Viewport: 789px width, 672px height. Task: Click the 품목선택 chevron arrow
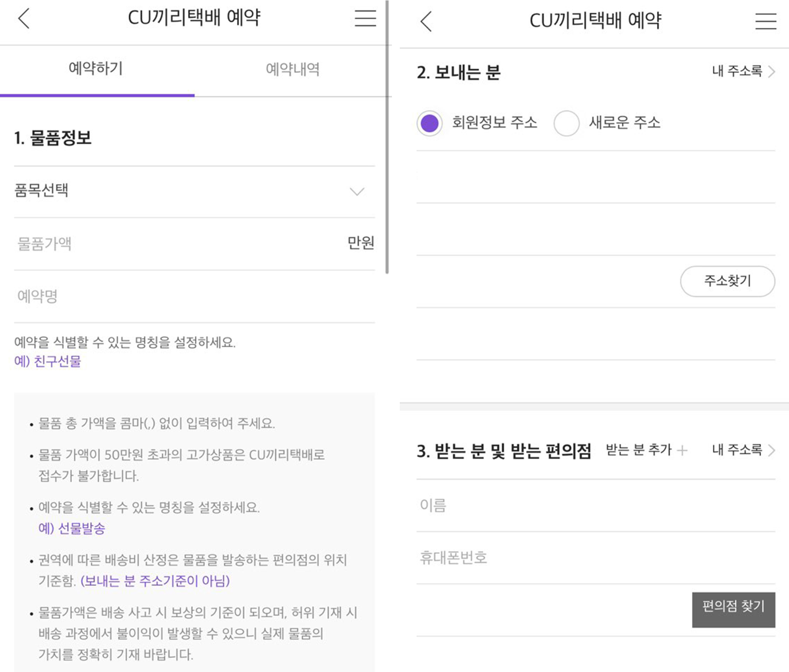click(357, 191)
